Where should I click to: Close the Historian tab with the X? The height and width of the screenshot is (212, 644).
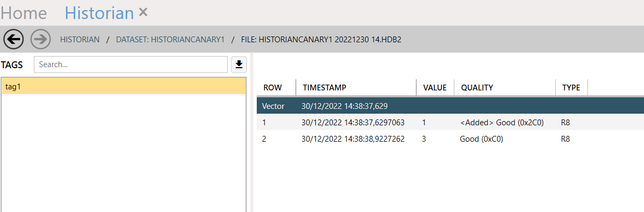pos(143,12)
